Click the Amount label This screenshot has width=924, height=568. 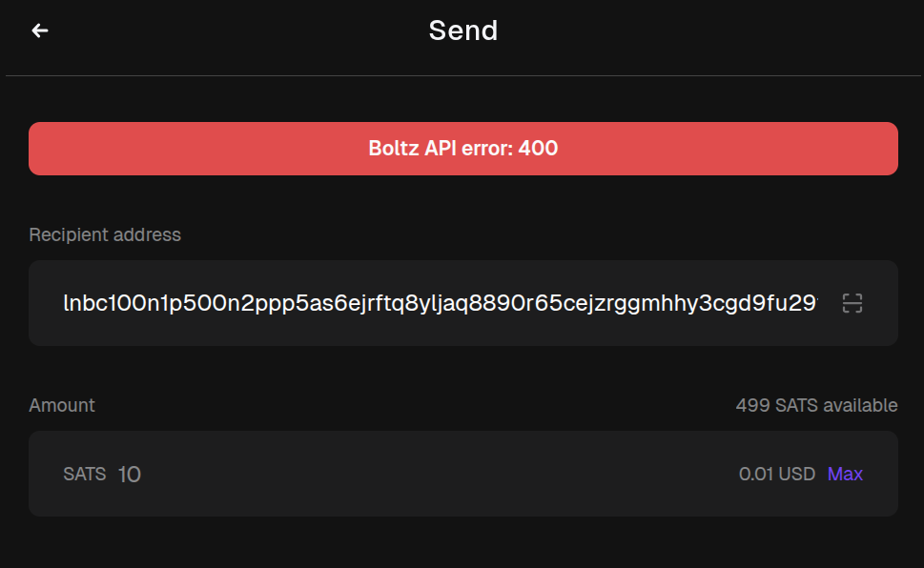62,405
